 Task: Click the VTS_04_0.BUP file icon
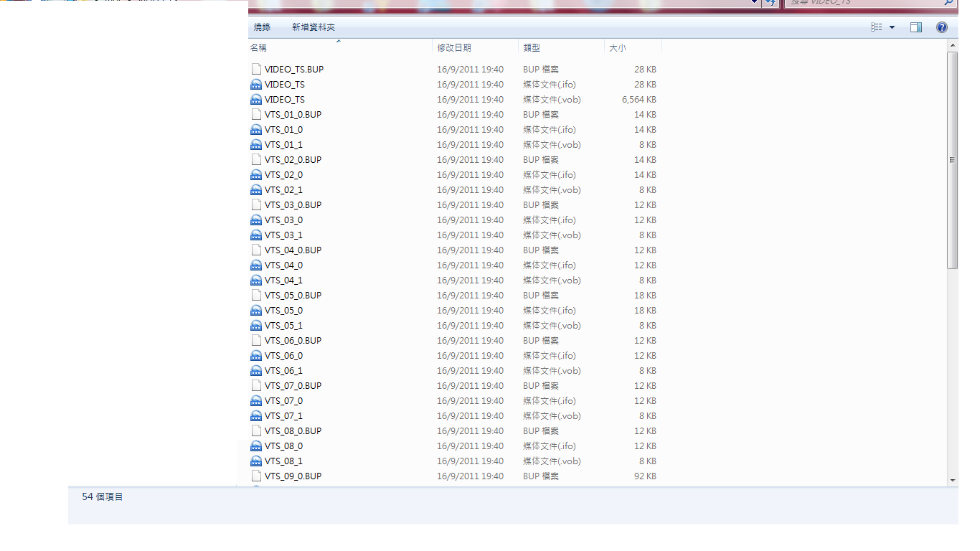(x=256, y=250)
